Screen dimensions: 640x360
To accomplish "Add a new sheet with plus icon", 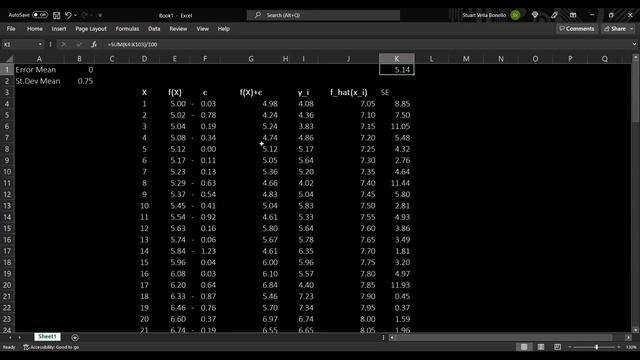I will pyautogui.click(x=75, y=337).
